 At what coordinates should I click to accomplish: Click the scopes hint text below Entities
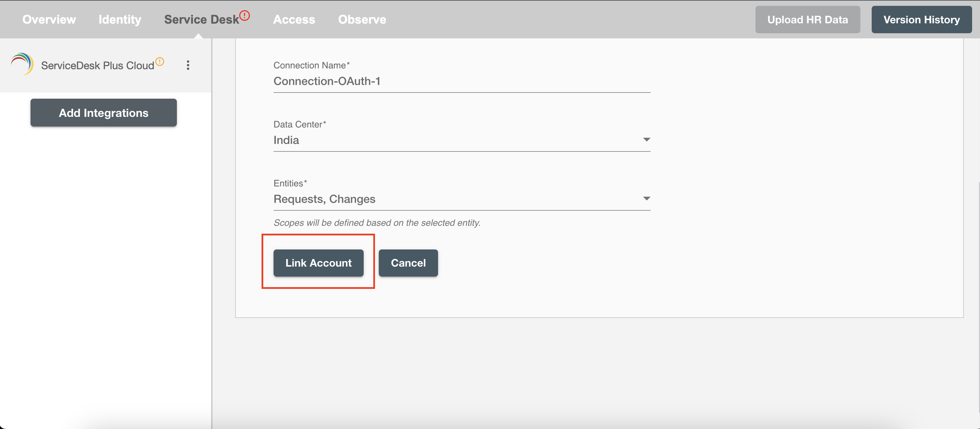(x=377, y=222)
